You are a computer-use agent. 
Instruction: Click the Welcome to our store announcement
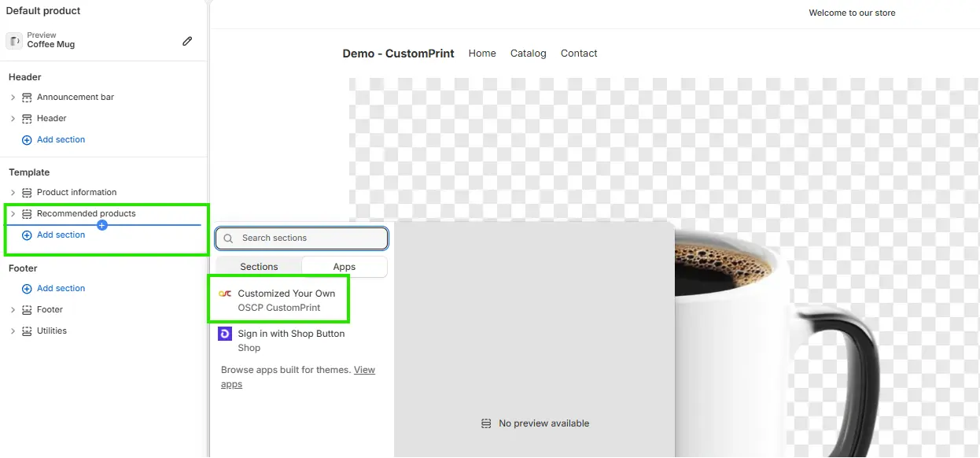click(x=852, y=13)
